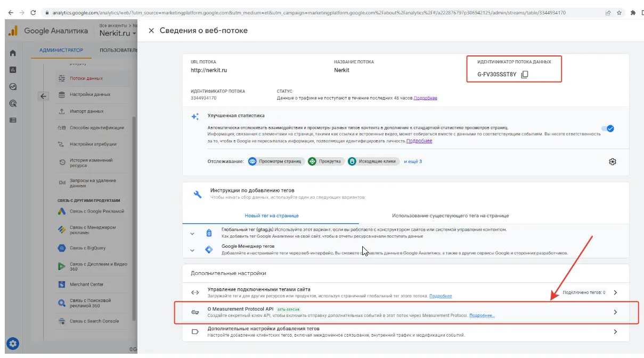Bookmark this page with star icon

[x=619, y=12]
